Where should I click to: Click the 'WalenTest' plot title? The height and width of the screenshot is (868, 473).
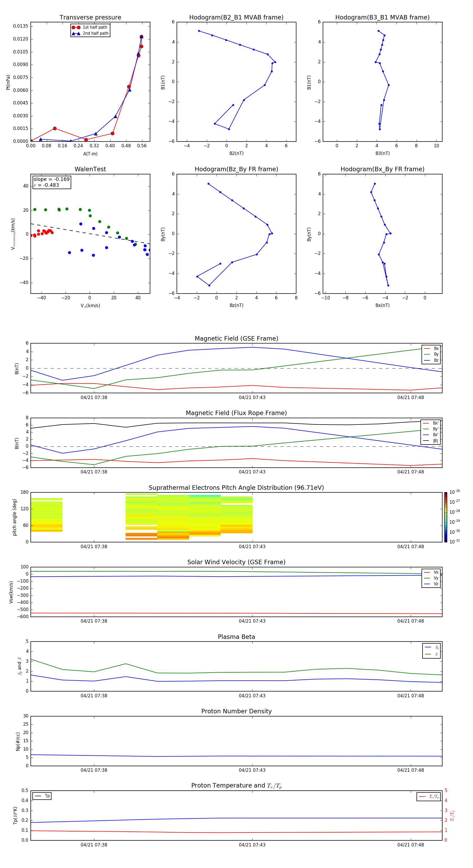point(90,169)
